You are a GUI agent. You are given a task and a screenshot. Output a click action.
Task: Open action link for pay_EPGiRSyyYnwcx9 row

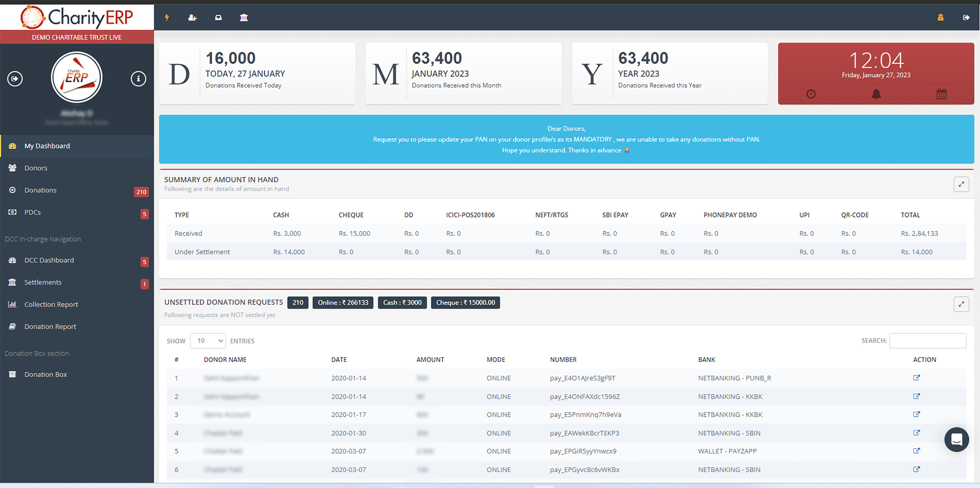tap(916, 451)
